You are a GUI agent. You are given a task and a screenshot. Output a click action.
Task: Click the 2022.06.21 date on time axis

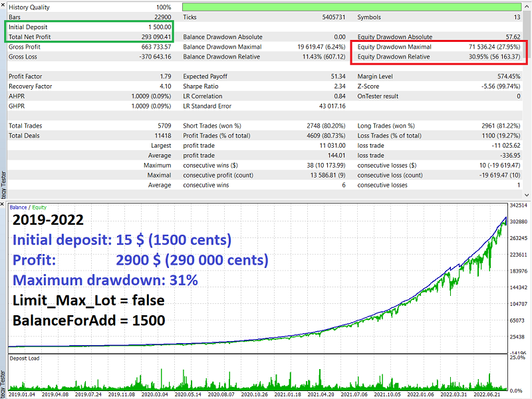pos(487,394)
